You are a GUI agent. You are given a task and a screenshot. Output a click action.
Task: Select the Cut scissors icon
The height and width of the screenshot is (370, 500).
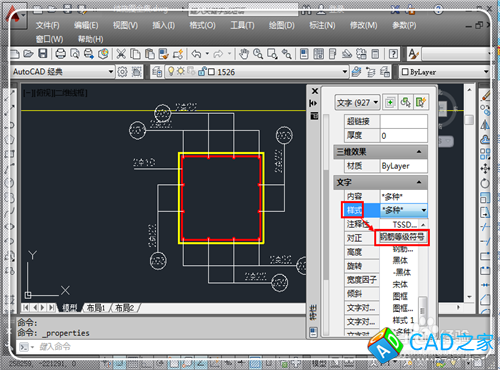pyautogui.click(x=121, y=54)
